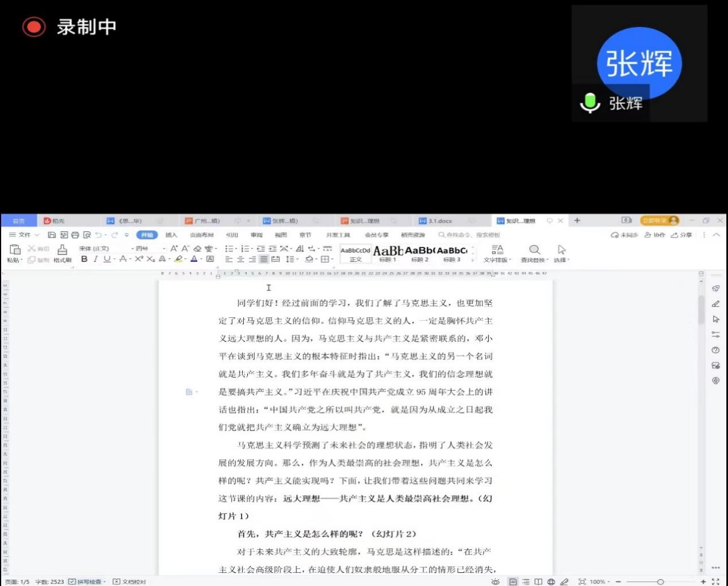
Task: Toggle Italic formatting
Action: tap(95, 259)
